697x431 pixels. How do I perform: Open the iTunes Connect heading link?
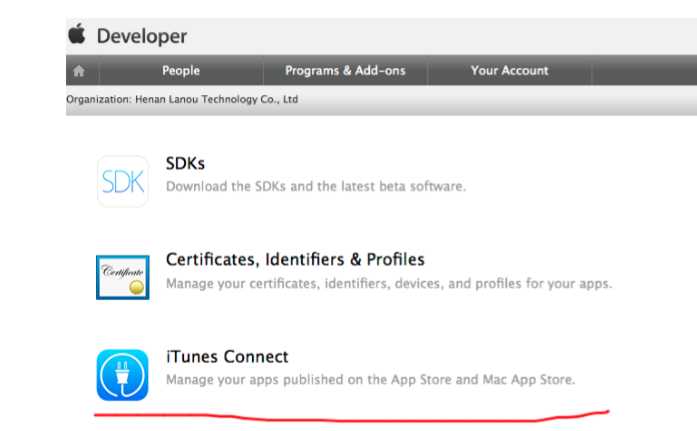pyautogui.click(x=227, y=357)
